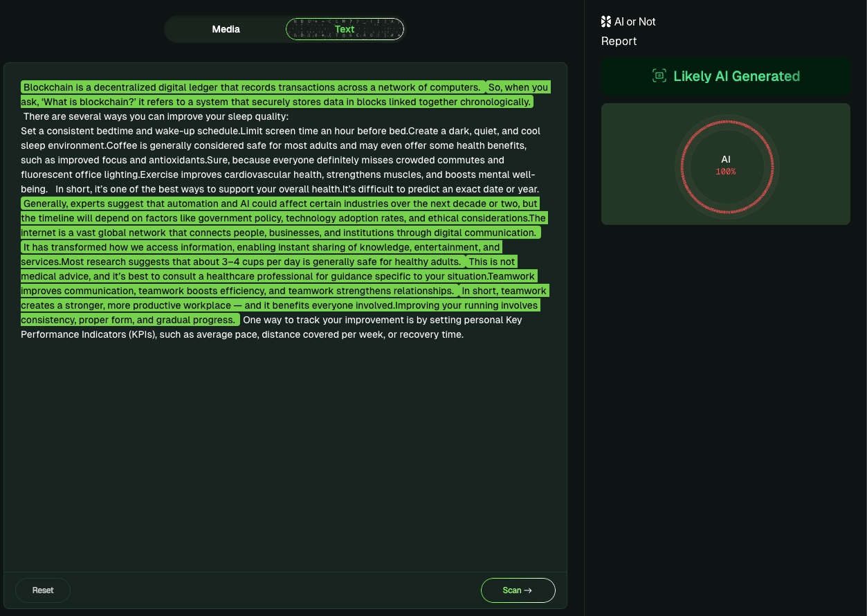This screenshot has width=867, height=616.
Task: Click the AI or Not logo icon
Action: point(606,21)
